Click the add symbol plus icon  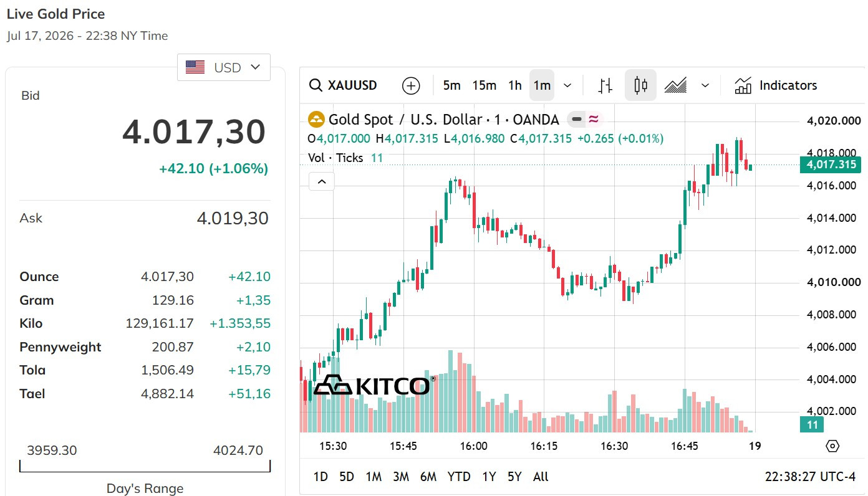click(411, 85)
